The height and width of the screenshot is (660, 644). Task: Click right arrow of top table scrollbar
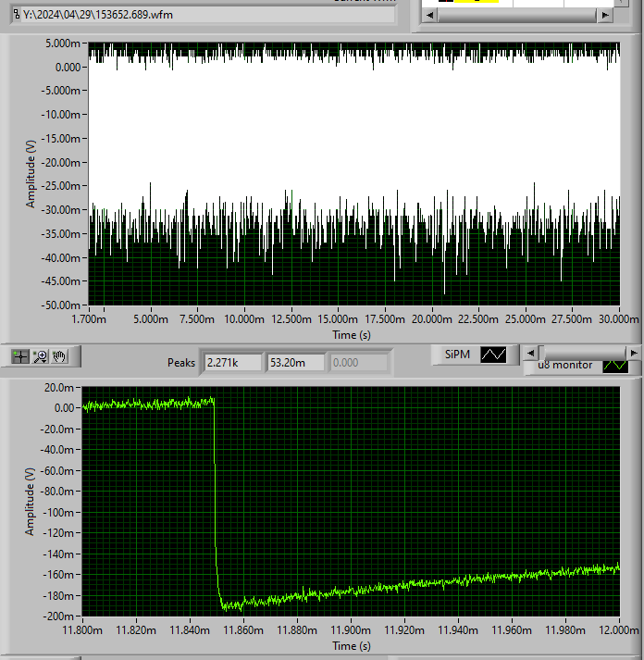tap(604, 16)
